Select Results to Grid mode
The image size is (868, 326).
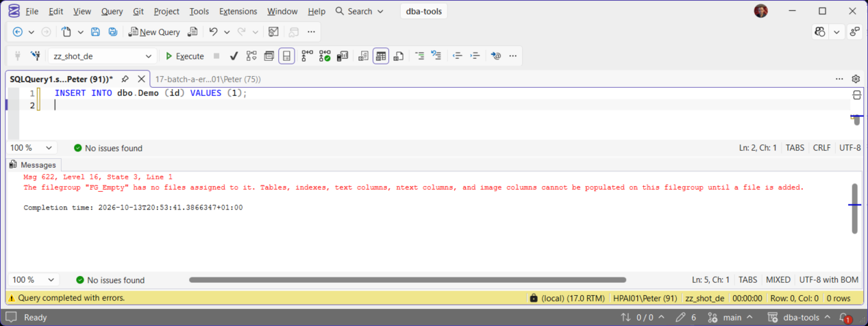381,56
